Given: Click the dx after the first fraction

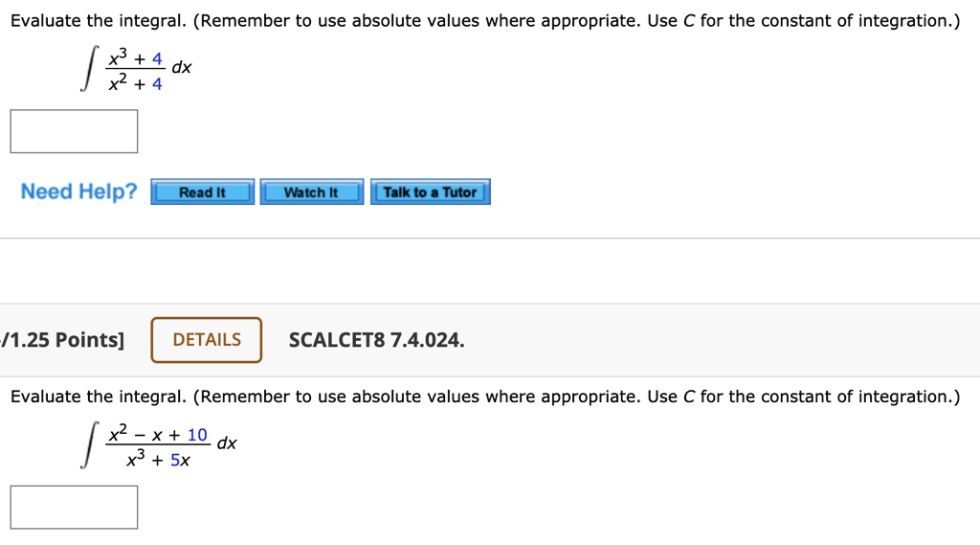Looking at the screenshot, I should (x=182, y=67).
